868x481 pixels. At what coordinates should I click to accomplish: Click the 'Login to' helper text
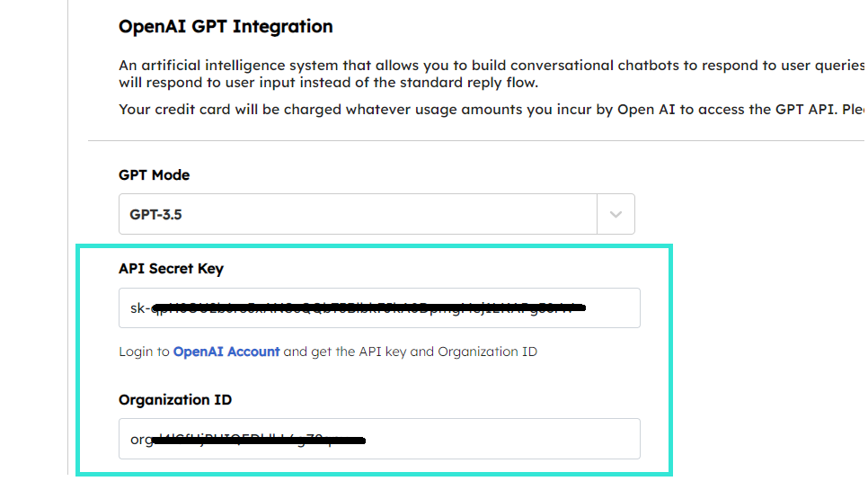pos(144,352)
